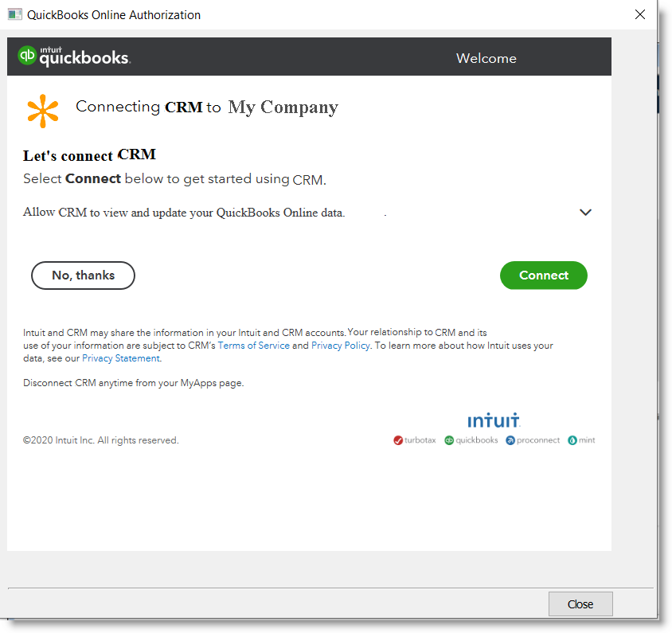The width and height of the screenshot is (672, 633).
Task: Click the window icon in the title bar
Action: pos(14,14)
